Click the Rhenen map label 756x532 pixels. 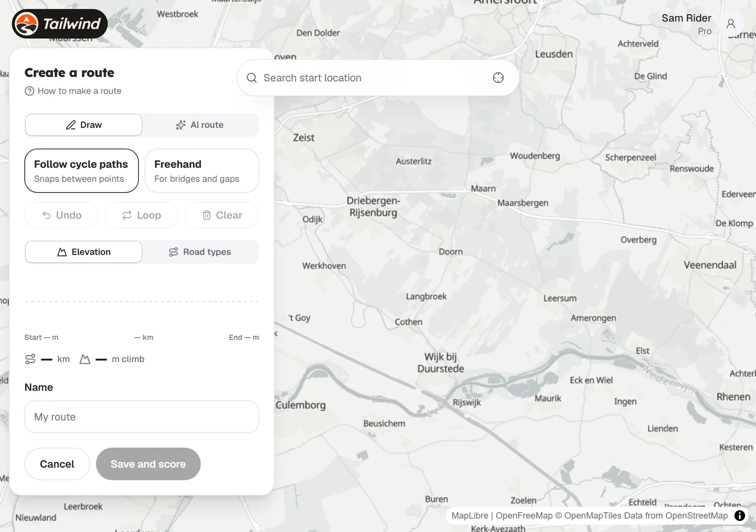coord(733,397)
